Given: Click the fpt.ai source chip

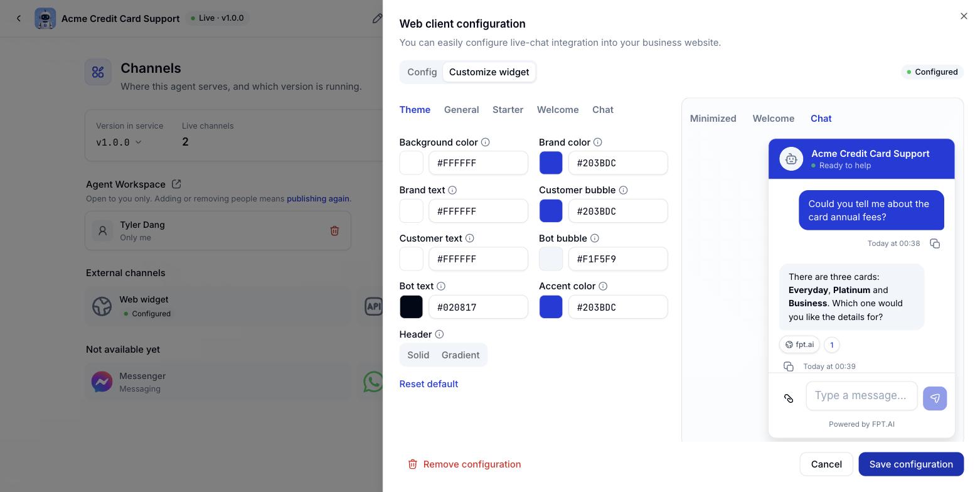Looking at the screenshot, I should pos(799,345).
